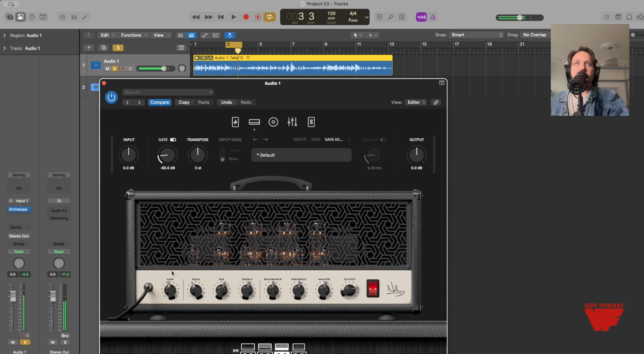
Task: Click the Rewind transport button
Action: (195, 17)
